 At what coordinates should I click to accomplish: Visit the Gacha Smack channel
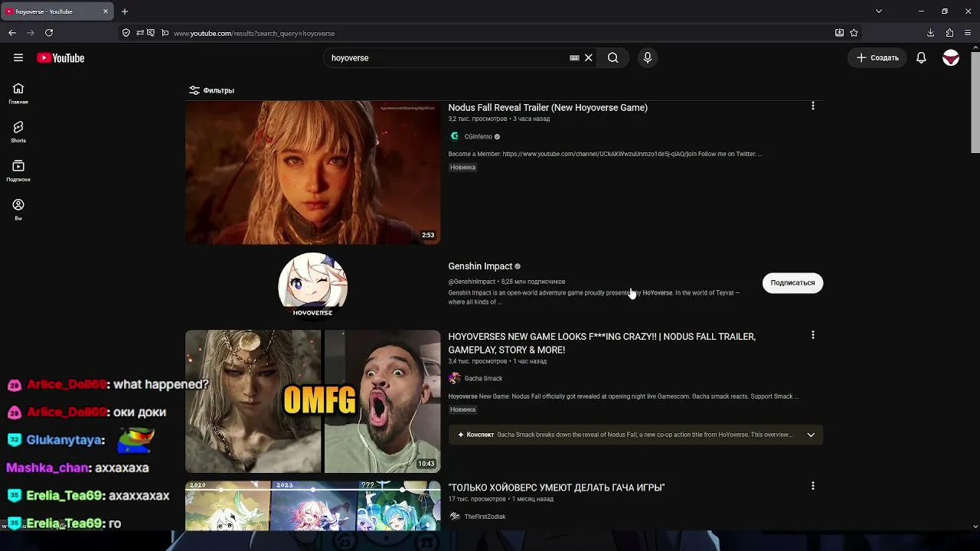coord(483,379)
